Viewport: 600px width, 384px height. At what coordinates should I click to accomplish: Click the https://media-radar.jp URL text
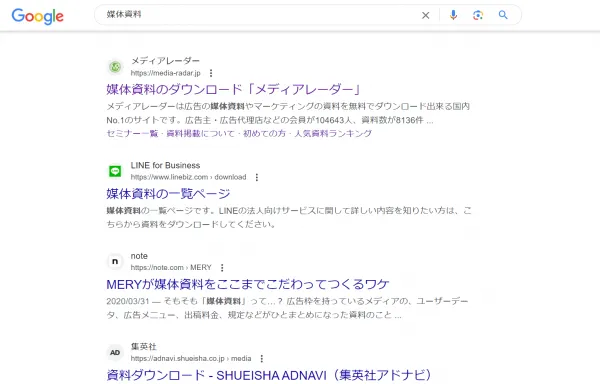pyautogui.click(x=165, y=73)
